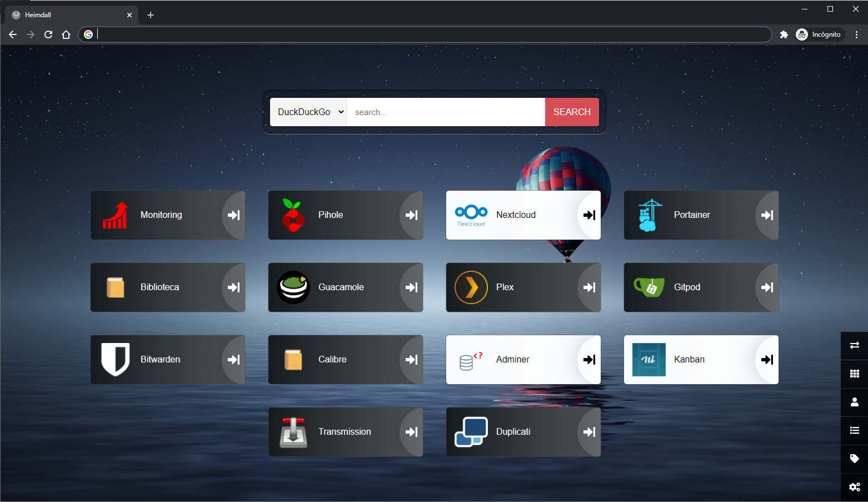
Task: Open Kanban via its arrow button
Action: point(767,360)
